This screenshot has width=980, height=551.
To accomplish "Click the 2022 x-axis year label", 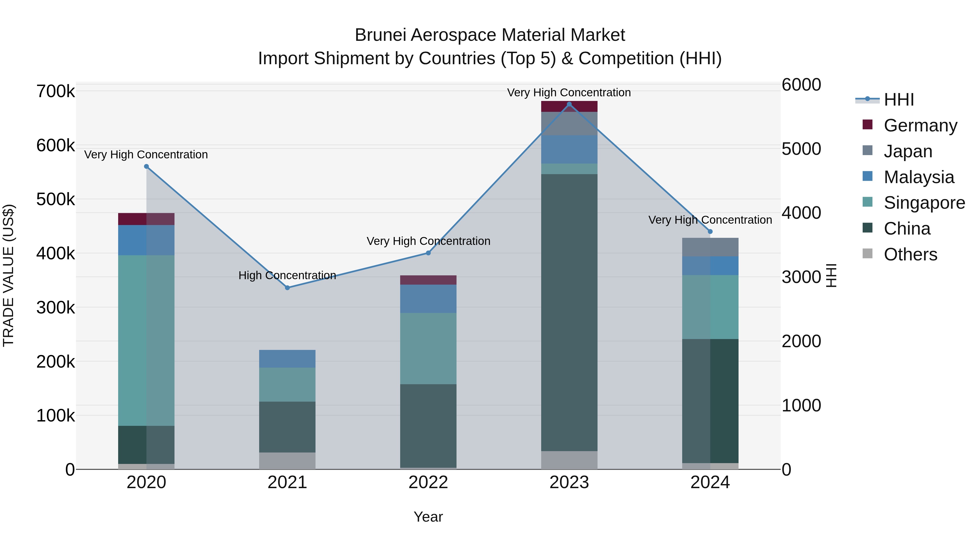I will tap(428, 482).
